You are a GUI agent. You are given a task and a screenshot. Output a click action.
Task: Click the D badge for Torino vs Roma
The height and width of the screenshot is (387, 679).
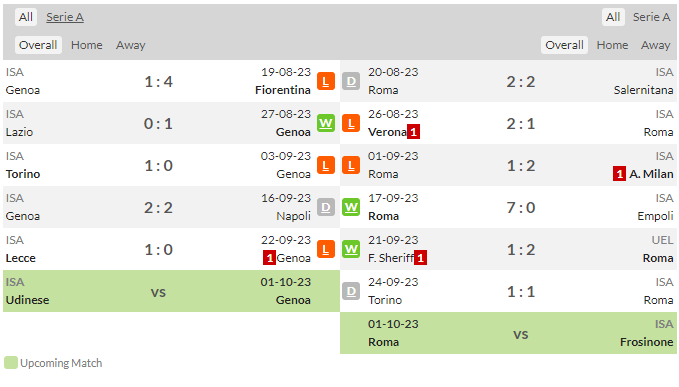[351, 291]
